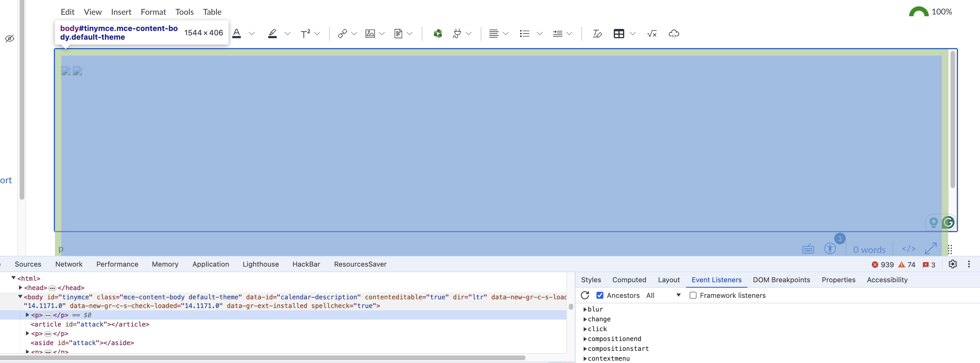The height and width of the screenshot is (363, 980).
Task: Open the Format menu
Action: (153, 12)
